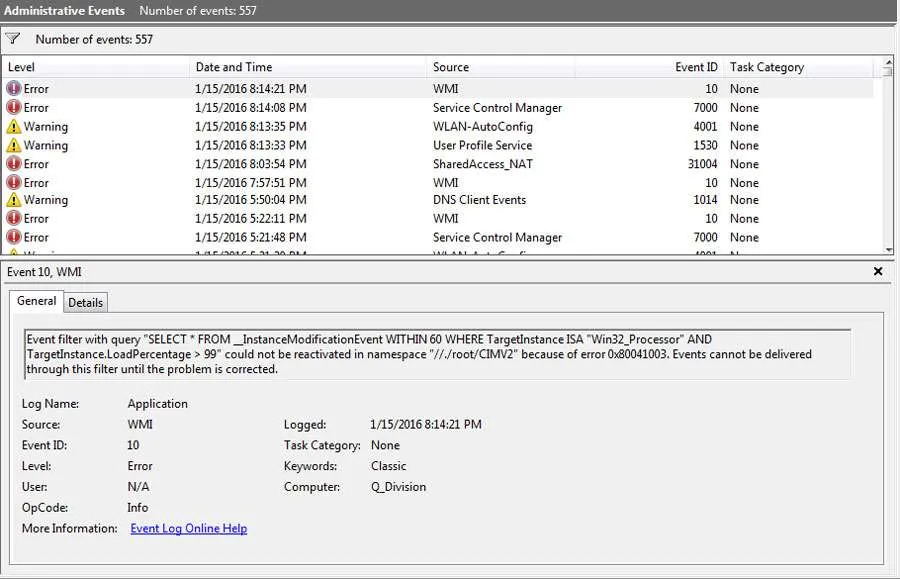900x579 pixels.
Task: Click the error icon on the 8:03:54 PM row
Action: click(x=13, y=164)
